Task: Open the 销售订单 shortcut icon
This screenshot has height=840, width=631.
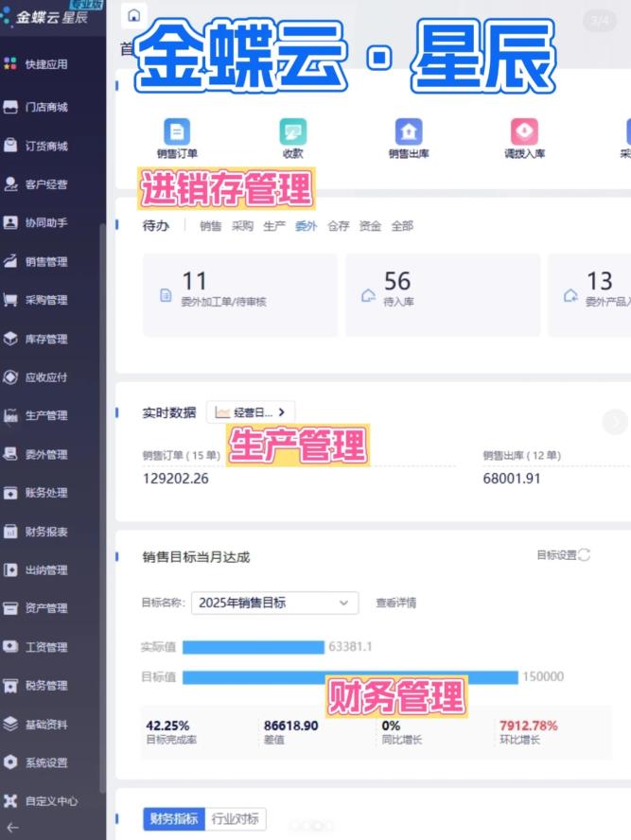Action: (x=177, y=132)
